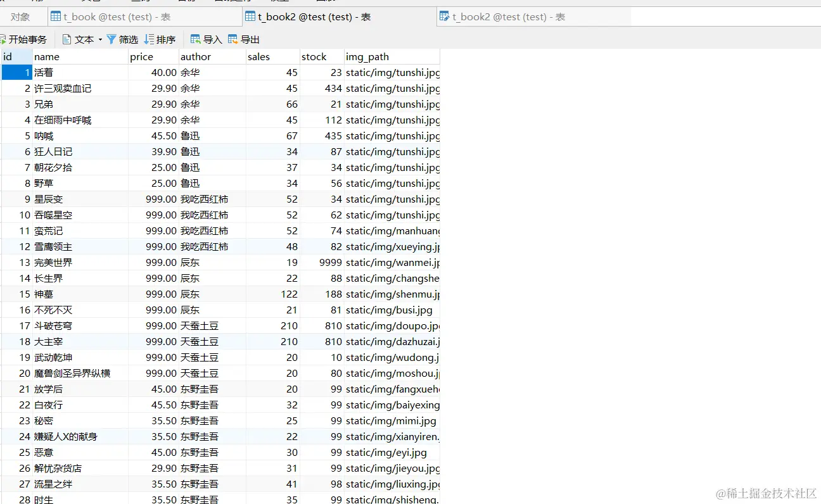Click the stock column header
The image size is (821, 504).
click(x=322, y=56)
